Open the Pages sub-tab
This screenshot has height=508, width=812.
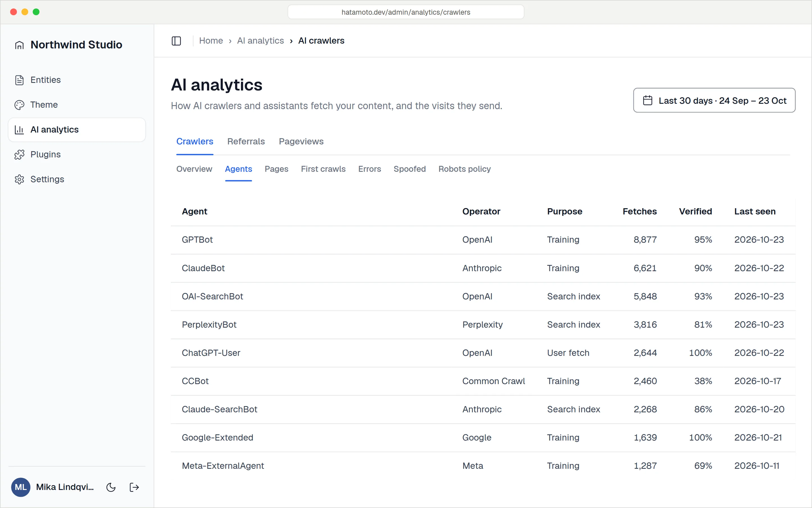point(276,169)
